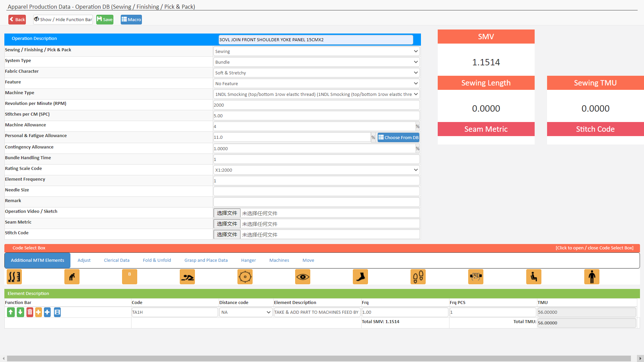Open the Fabric Character dropdown

[x=316, y=73]
